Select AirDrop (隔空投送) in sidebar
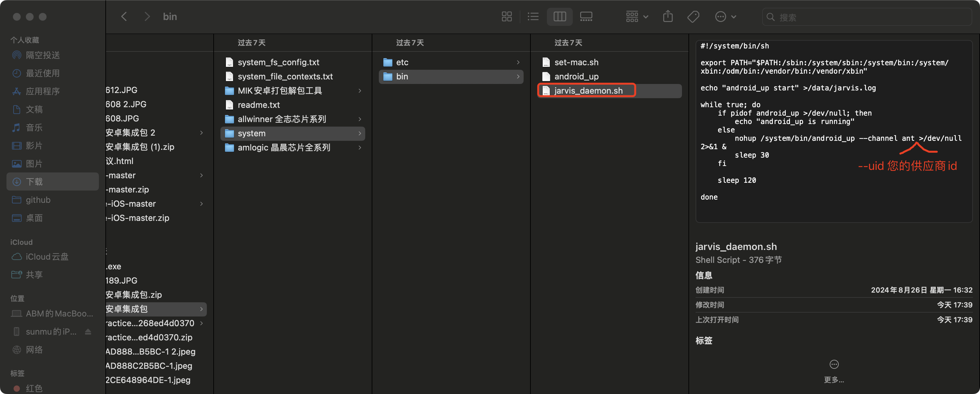Image resolution: width=980 pixels, height=394 pixels. pos(52,55)
